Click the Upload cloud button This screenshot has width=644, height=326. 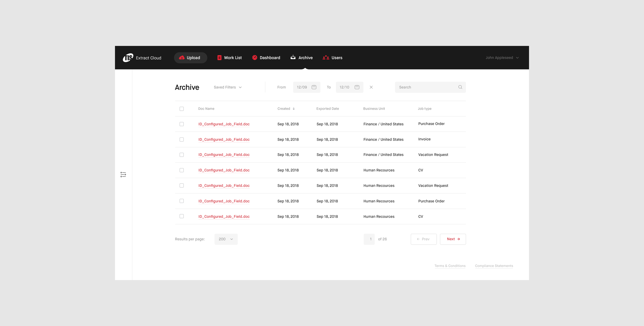(x=190, y=58)
